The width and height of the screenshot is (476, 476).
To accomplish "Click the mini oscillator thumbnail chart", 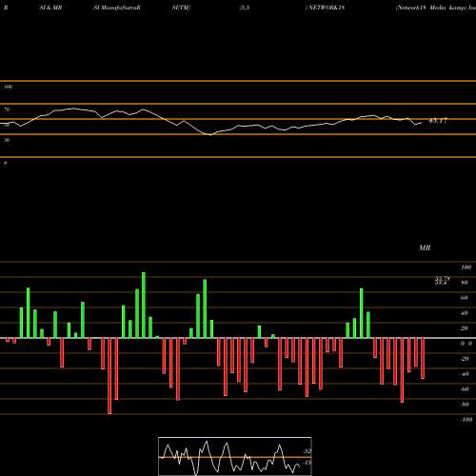I will click(235, 456).
